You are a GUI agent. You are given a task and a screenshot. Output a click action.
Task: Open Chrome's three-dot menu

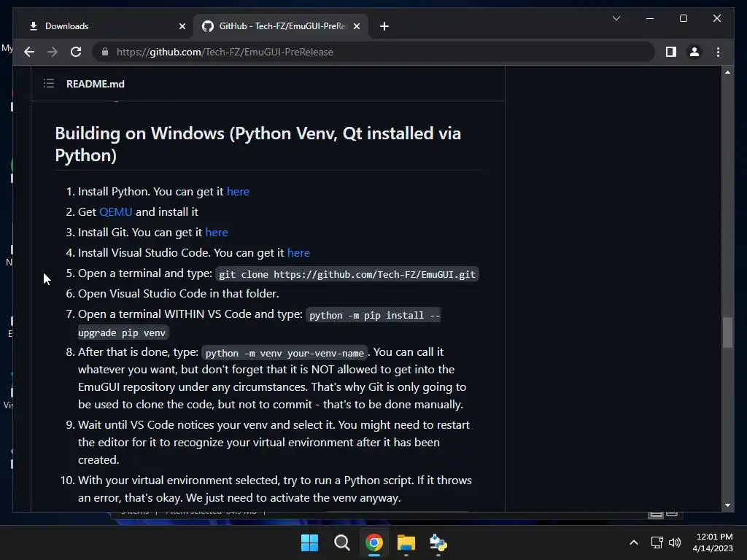click(x=718, y=52)
